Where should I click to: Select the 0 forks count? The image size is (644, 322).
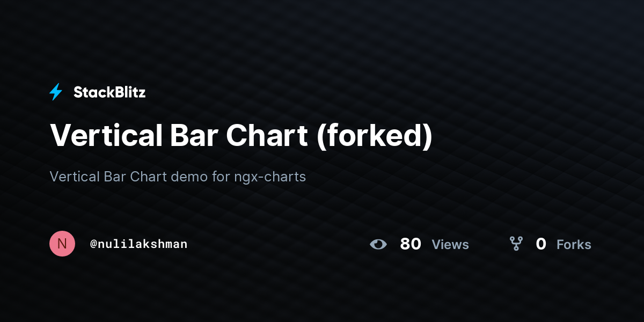(x=541, y=244)
